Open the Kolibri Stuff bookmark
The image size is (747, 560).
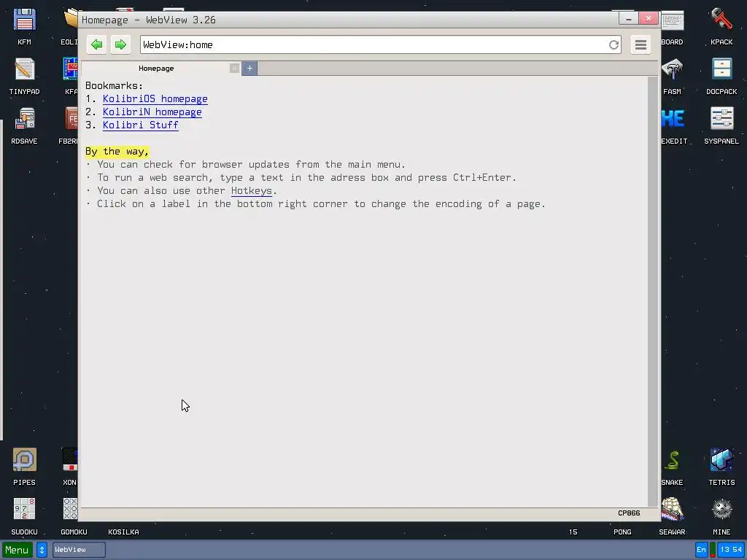pos(141,125)
